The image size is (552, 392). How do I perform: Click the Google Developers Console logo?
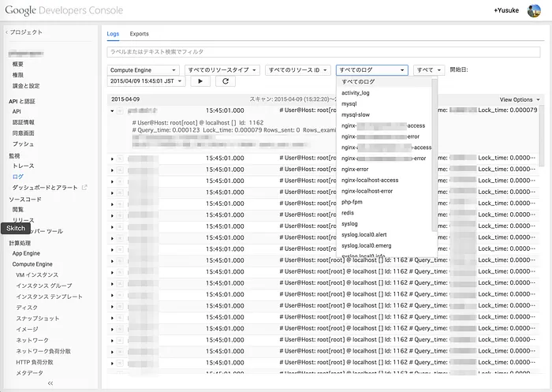pos(64,10)
